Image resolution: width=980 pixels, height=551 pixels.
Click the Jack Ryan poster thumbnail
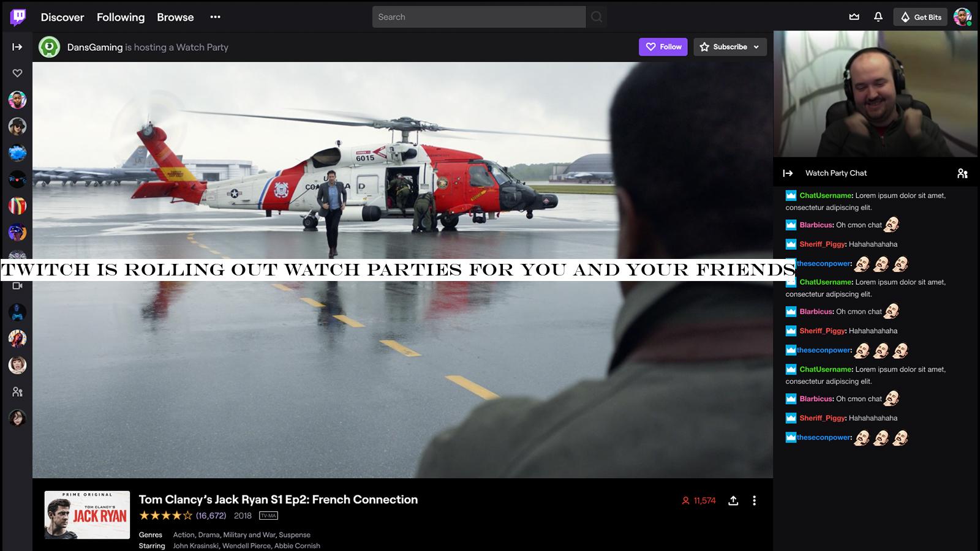(87, 515)
